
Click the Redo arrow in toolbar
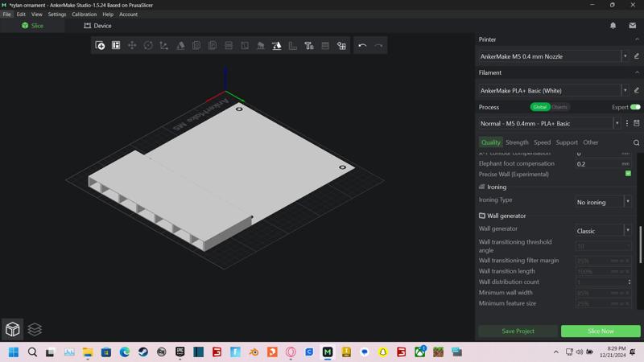[378, 46]
